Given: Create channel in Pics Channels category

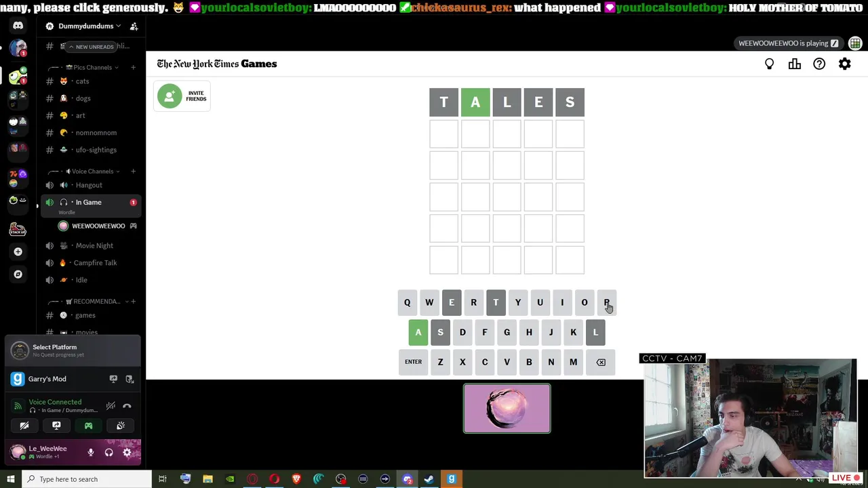Looking at the screenshot, I should (133, 67).
